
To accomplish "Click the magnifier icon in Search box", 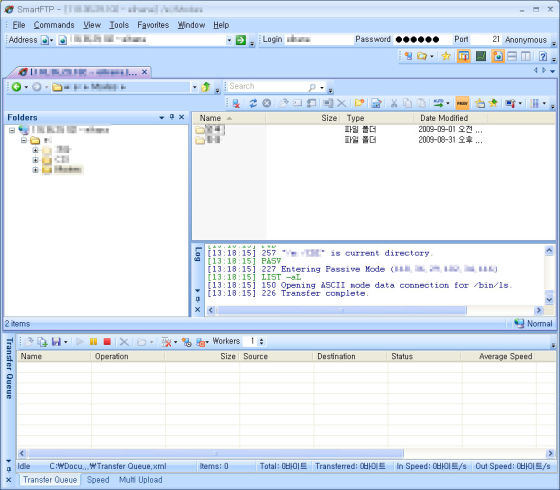I will click(x=312, y=87).
